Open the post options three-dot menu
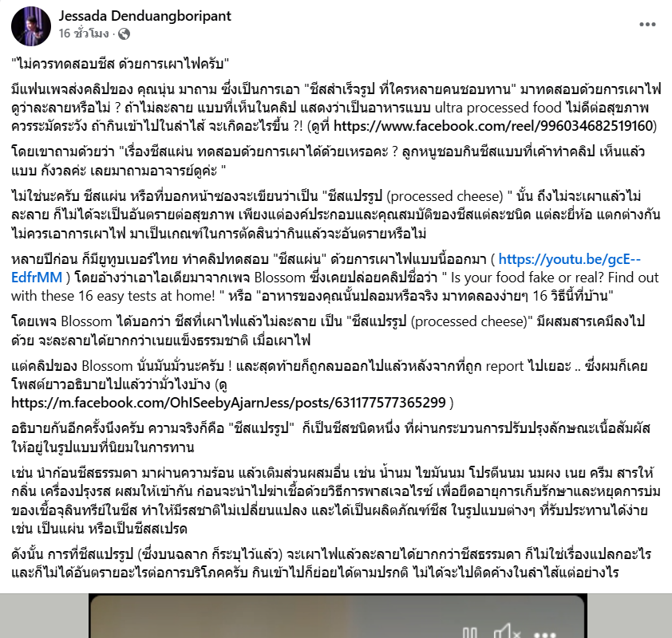Viewport: 672px width, 638px height. pyautogui.click(x=647, y=25)
